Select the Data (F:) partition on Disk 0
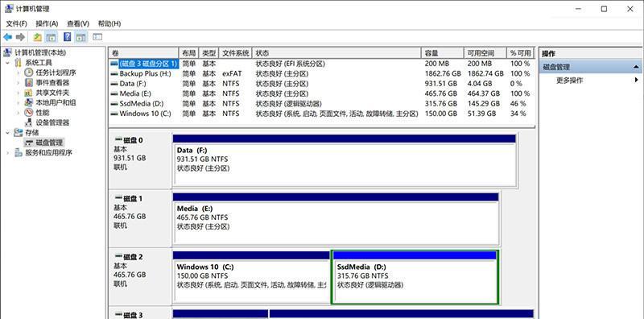Screen dimensions: 644x319 [345, 160]
